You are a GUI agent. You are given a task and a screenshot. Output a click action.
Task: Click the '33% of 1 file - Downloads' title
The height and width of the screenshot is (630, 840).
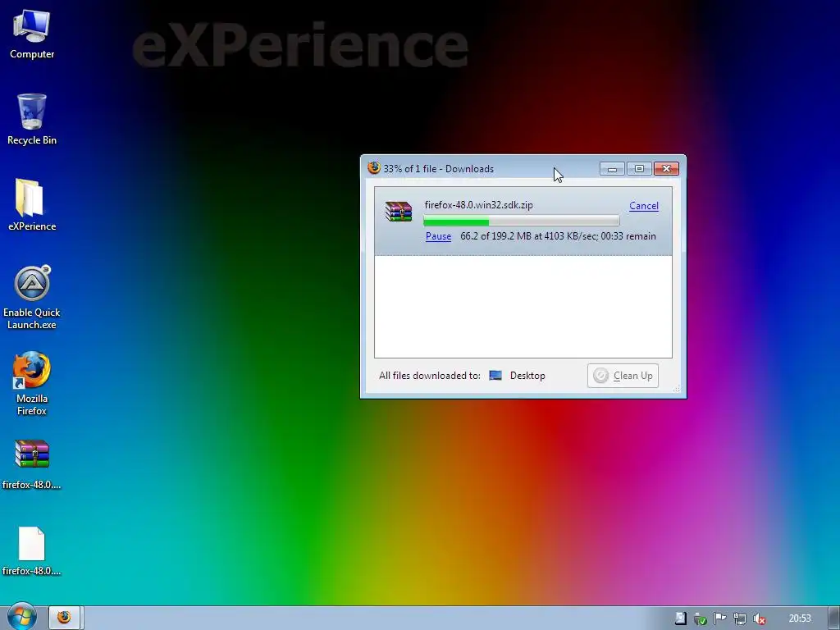438,169
